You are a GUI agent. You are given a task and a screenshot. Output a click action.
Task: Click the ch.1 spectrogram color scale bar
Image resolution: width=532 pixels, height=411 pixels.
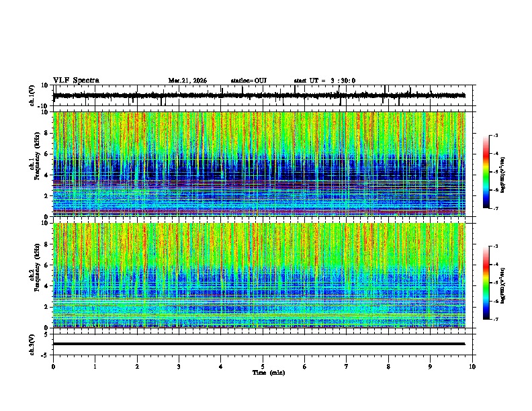tap(486, 172)
